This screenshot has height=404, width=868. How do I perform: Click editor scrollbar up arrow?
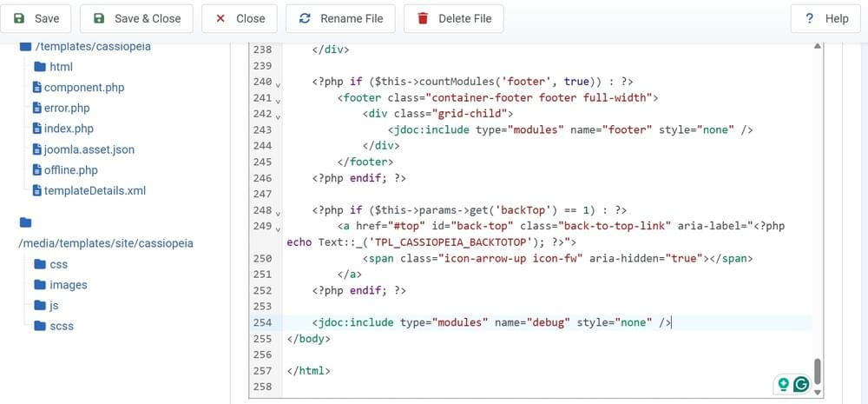click(x=818, y=46)
